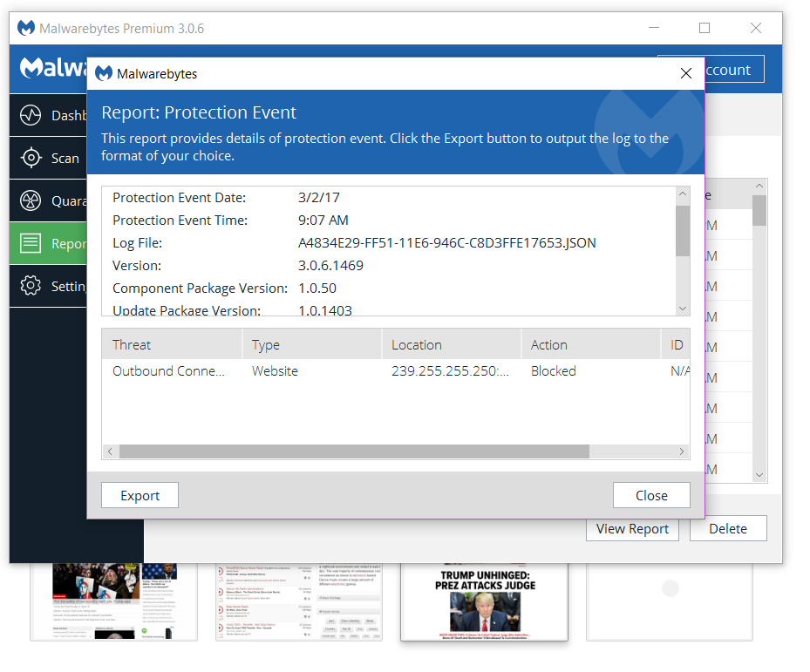810x672 pixels.
Task: Sort by Threat column header
Action: click(x=172, y=344)
